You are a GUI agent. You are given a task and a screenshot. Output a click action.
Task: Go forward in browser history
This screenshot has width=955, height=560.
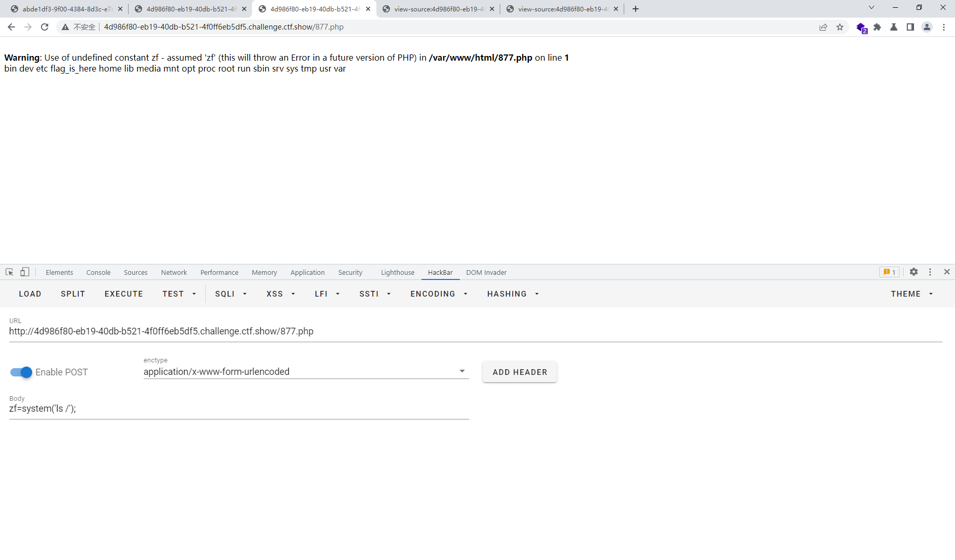pyautogui.click(x=28, y=27)
